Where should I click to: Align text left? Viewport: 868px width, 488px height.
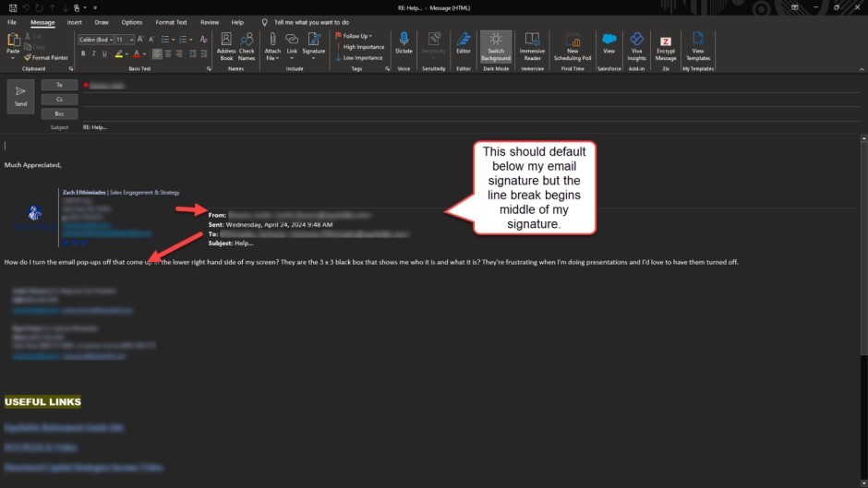pyautogui.click(x=157, y=54)
